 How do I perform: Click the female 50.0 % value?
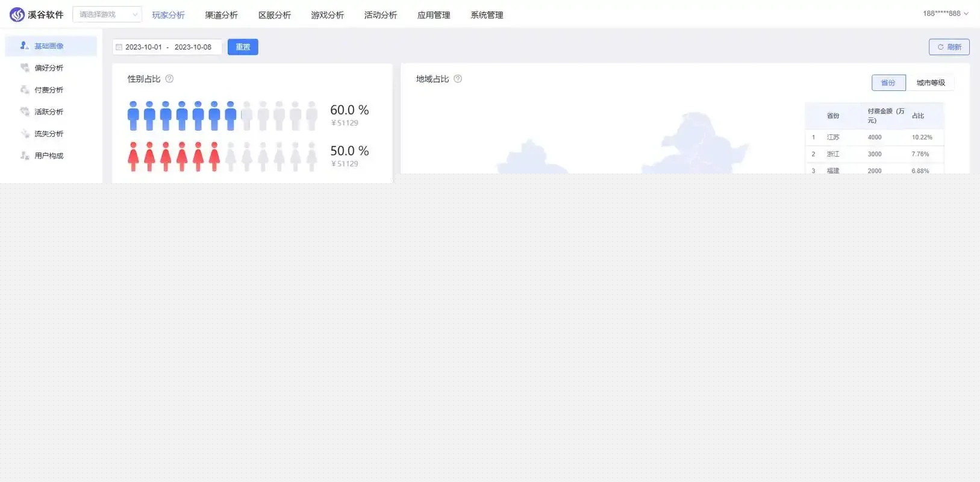pyautogui.click(x=349, y=151)
